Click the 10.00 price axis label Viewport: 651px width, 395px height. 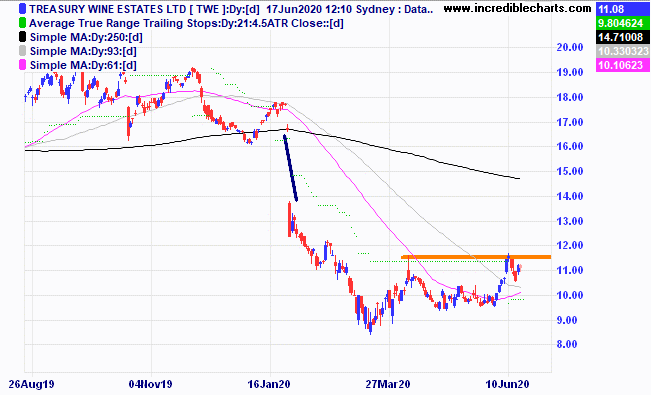[570, 295]
